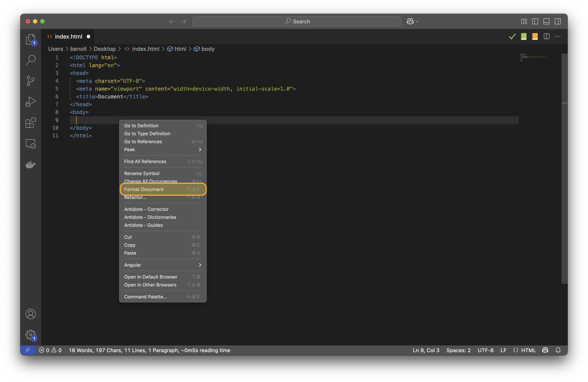588x382 pixels.
Task: Choose Go to References
Action: (163, 142)
